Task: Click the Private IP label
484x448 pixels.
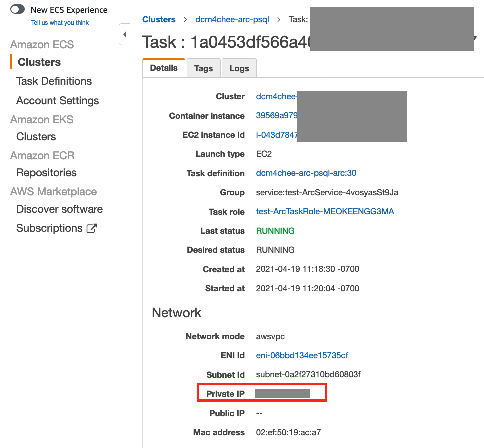Action: pyautogui.click(x=225, y=394)
